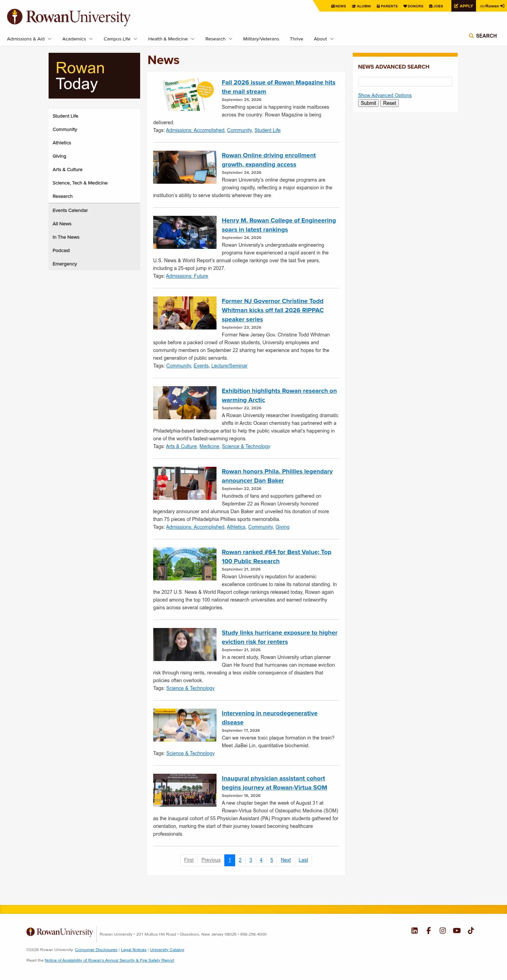Image resolution: width=507 pixels, height=980 pixels.
Task: Jump to Last page in pagination
Action: (303, 860)
